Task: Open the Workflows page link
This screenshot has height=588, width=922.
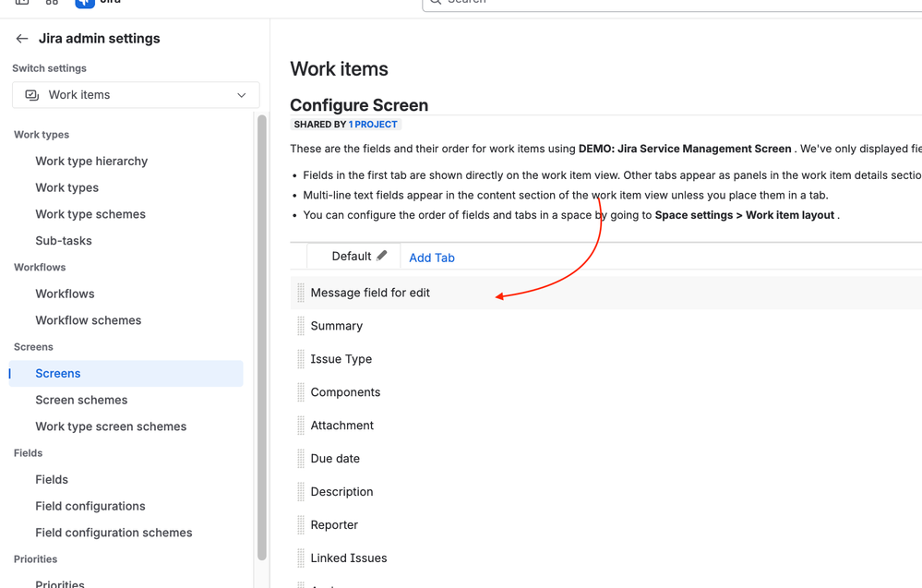Action: click(x=65, y=294)
